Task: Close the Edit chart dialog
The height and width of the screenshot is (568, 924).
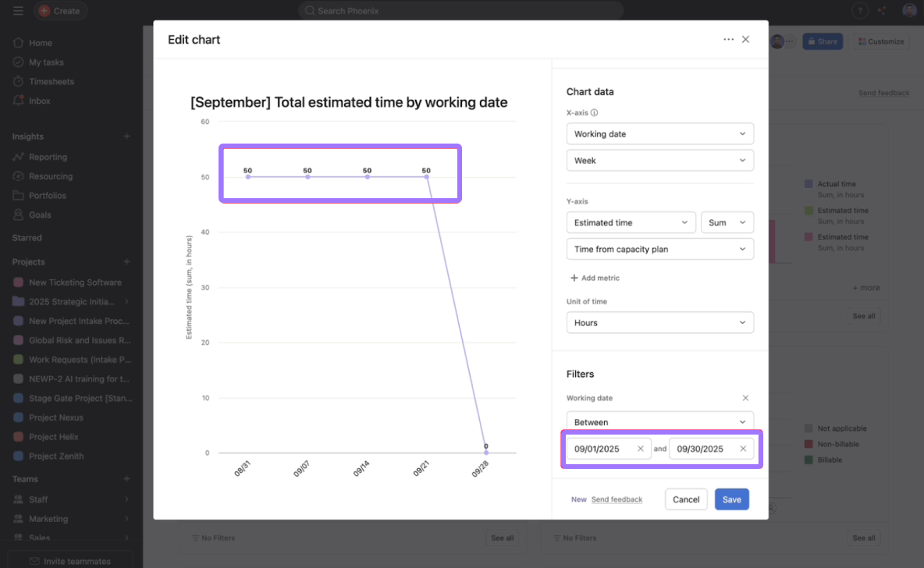Action: (x=745, y=40)
